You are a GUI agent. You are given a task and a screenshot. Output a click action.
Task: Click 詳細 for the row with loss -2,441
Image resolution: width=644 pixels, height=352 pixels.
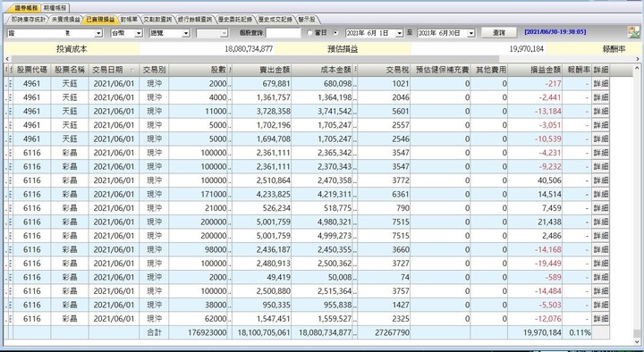(x=600, y=97)
